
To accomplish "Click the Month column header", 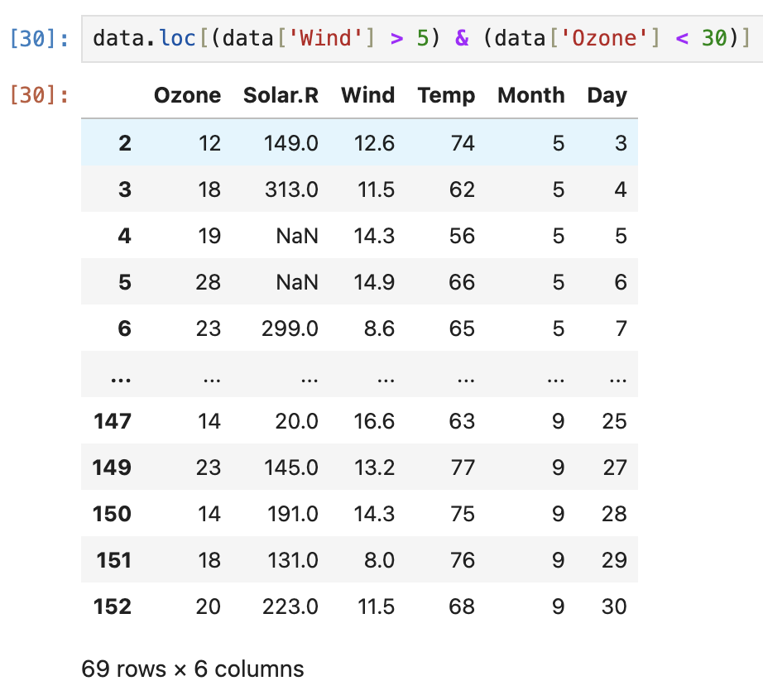I will (x=531, y=95).
